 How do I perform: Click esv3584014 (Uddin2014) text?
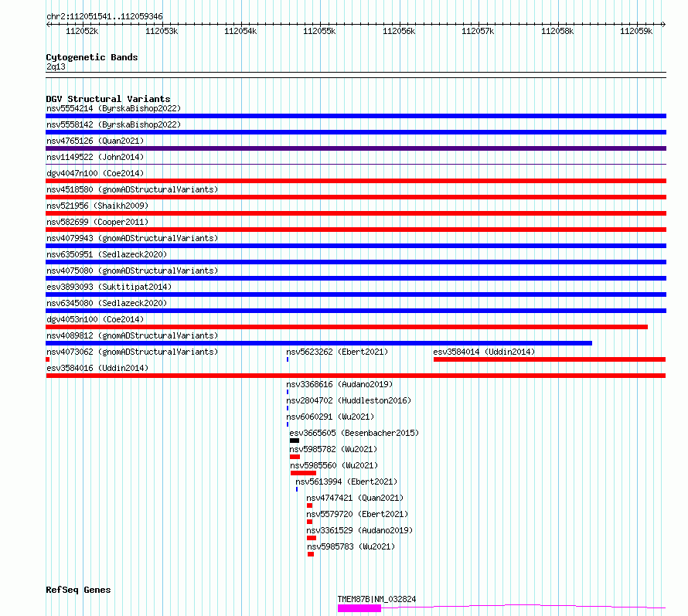(484, 352)
